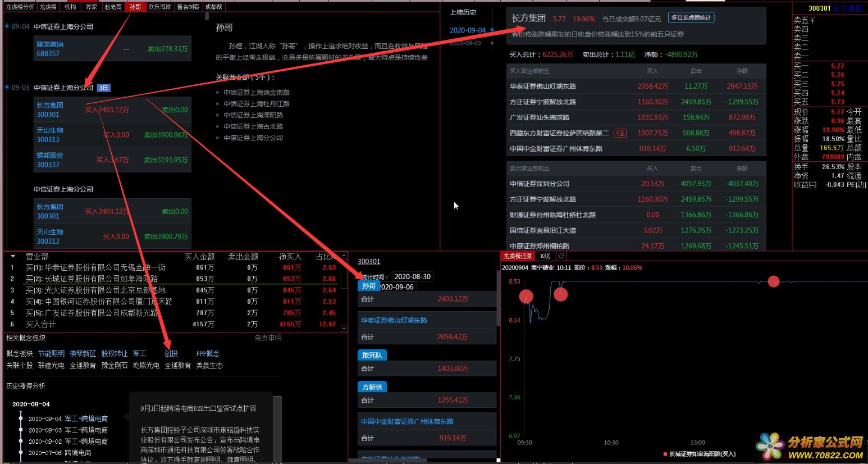This screenshot has height=464, width=868.
Task: Select 财通证券台州临海杜桥杜北路 row
Action: tap(636, 215)
